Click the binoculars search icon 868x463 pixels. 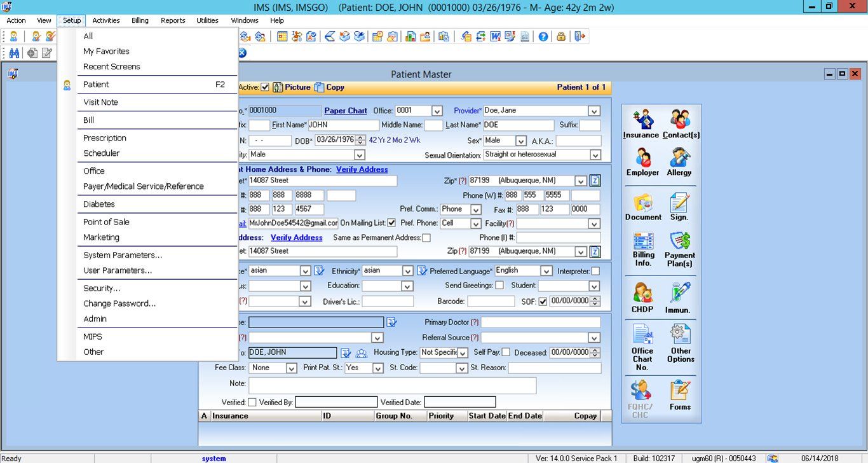[14, 53]
